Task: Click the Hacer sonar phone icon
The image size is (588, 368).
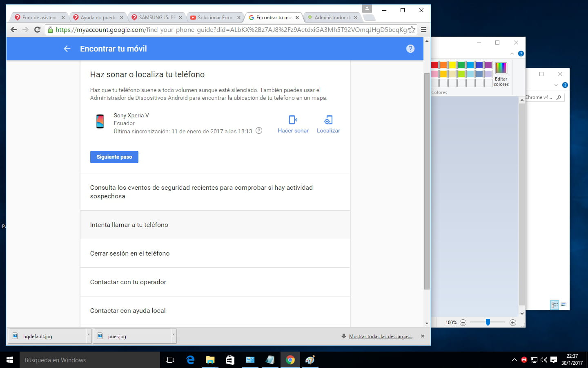Action: click(x=293, y=120)
